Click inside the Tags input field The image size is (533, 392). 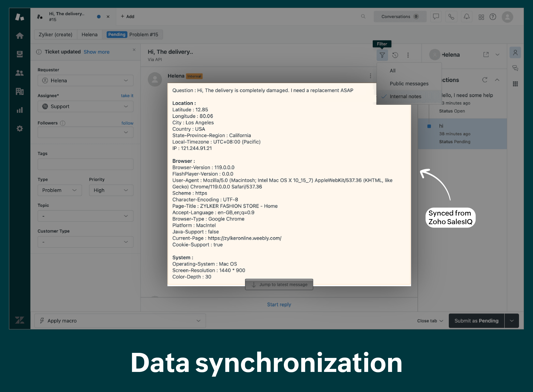coord(85,164)
